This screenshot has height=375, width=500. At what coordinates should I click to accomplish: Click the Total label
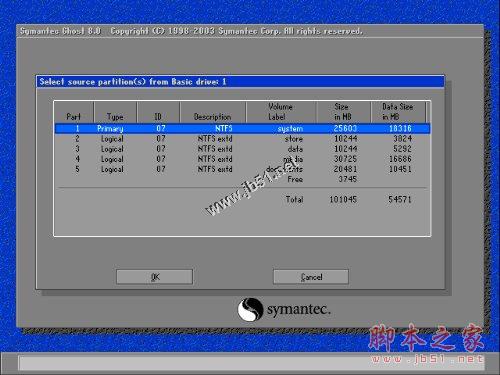pyautogui.click(x=294, y=199)
